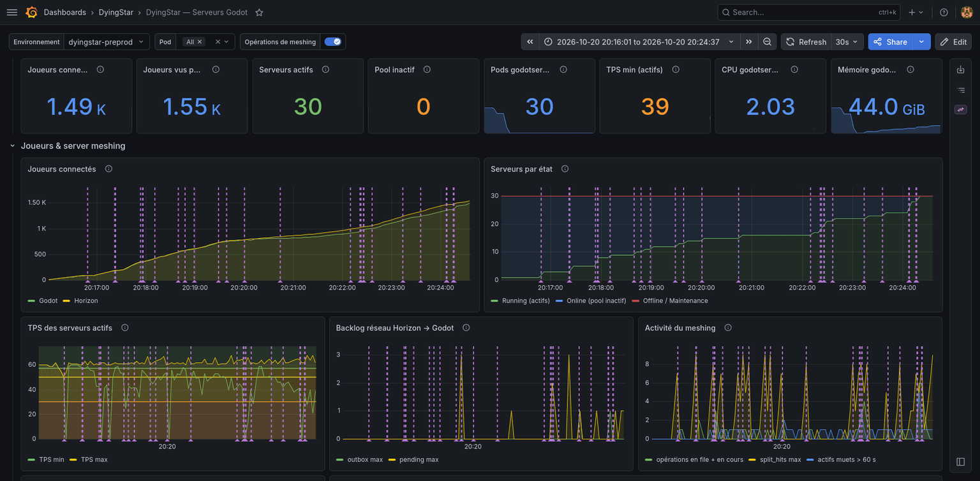This screenshot has height=481, width=980.
Task: Open the outline icon in right sidebar
Action: tap(961, 90)
